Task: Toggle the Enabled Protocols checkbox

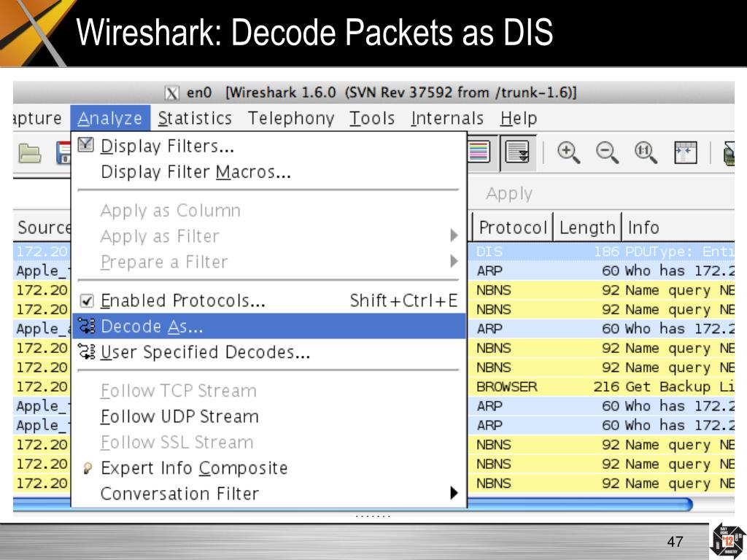Action: click(x=87, y=300)
